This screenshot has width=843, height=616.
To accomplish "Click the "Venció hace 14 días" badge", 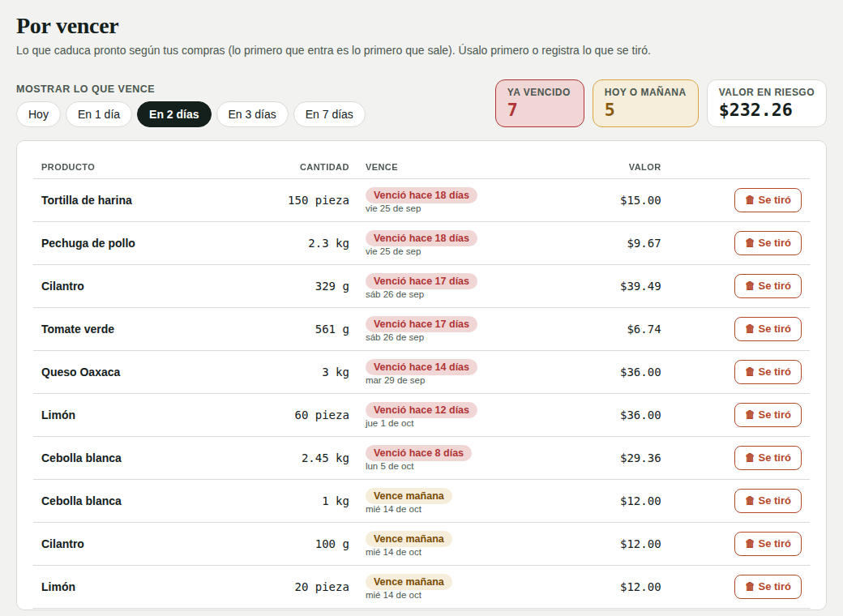I will click(421, 367).
